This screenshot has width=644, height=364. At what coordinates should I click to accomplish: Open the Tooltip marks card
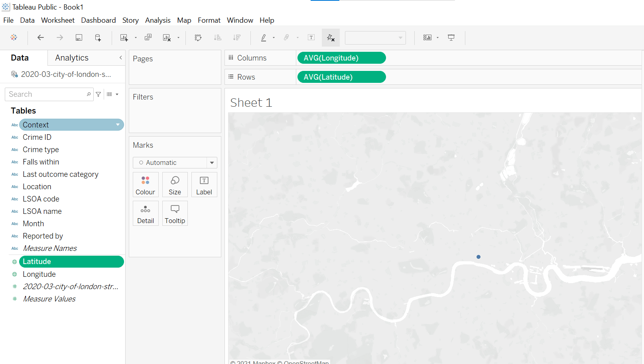click(x=175, y=213)
